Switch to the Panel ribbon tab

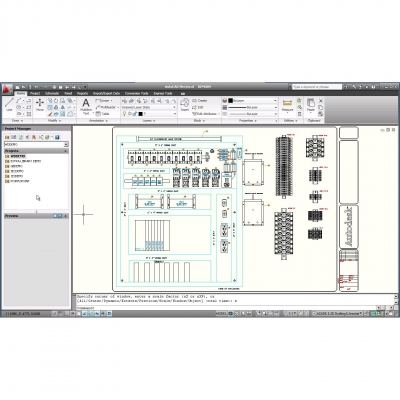pos(68,93)
